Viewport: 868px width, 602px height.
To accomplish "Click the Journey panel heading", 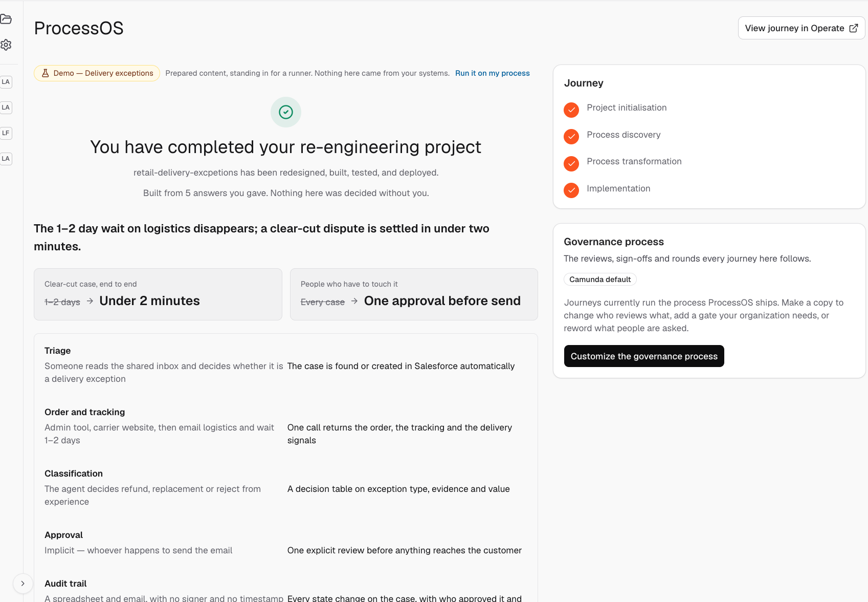I will tap(584, 83).
